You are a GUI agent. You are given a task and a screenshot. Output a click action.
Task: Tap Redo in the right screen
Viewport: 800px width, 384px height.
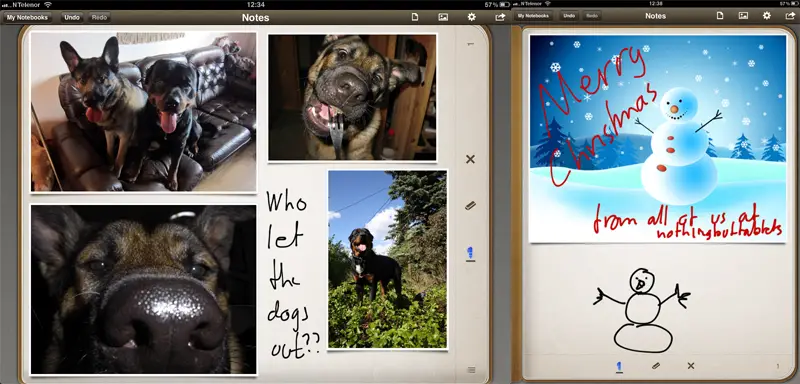(x=592, y=16)
